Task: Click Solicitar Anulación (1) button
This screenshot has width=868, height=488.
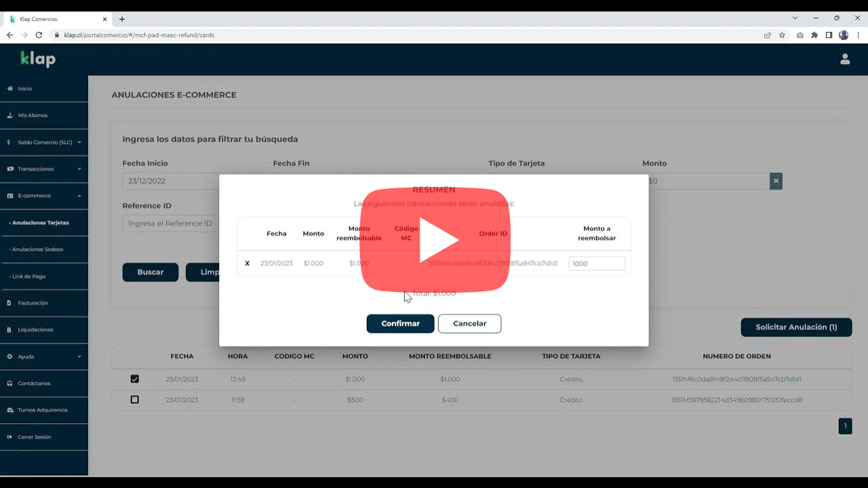Action: click(x=796, y=327)
